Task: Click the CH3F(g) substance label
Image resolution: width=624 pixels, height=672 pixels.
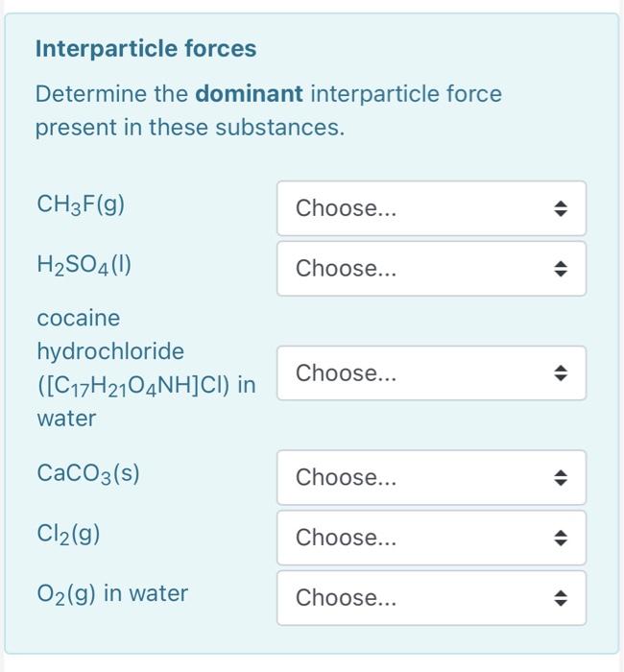Action: pyautogui.click(x=81, y=204)
